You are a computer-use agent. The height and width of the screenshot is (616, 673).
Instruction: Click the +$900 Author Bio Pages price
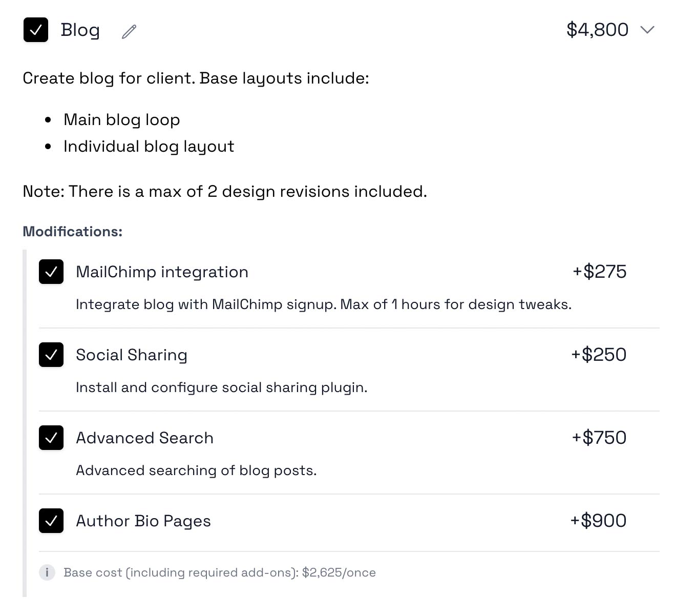597,521
